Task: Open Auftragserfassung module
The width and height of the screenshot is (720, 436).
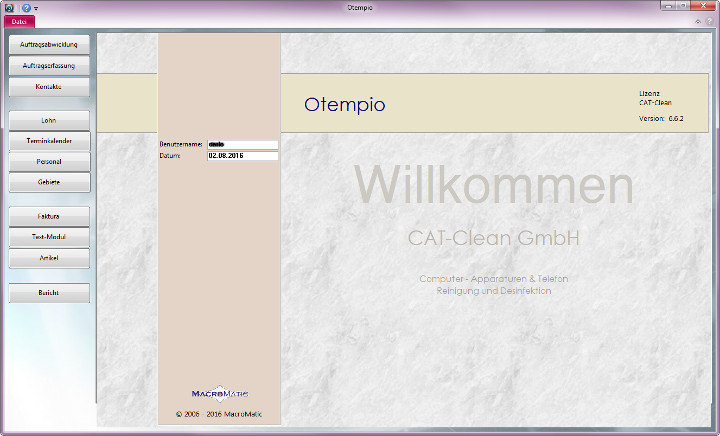Action: [49, 66]
